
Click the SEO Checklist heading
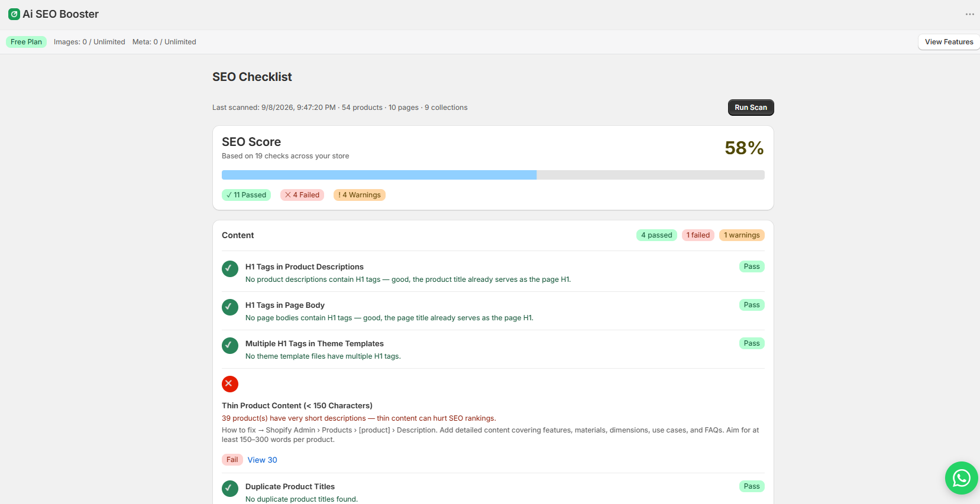pyautogui.click(x=252, y=77)
